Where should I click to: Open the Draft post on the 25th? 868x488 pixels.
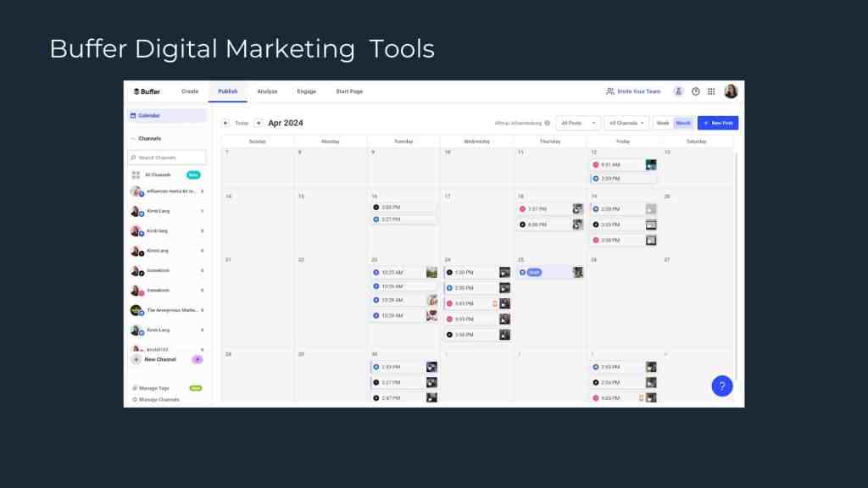pyautogui.click(x=549, y=272)
